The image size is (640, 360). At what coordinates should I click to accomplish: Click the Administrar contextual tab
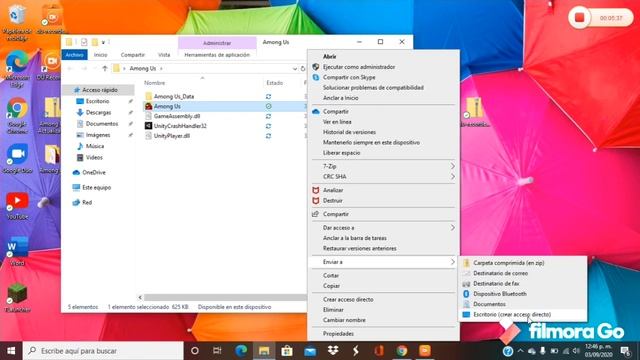click(x=217, y=43)
